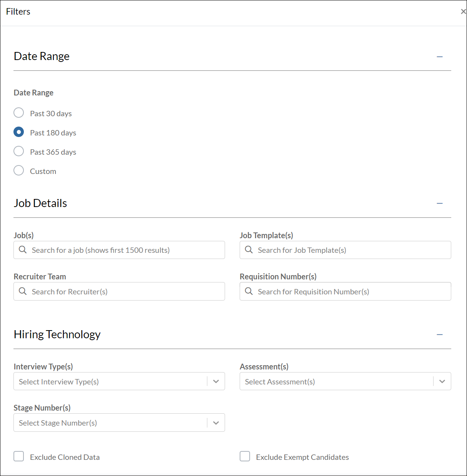The height and width of the screenshot is (476, 467).
Task: Click the magnifier icon in Requisition Number(s) field
Action: pyautogui.click(x=249, y=291)
